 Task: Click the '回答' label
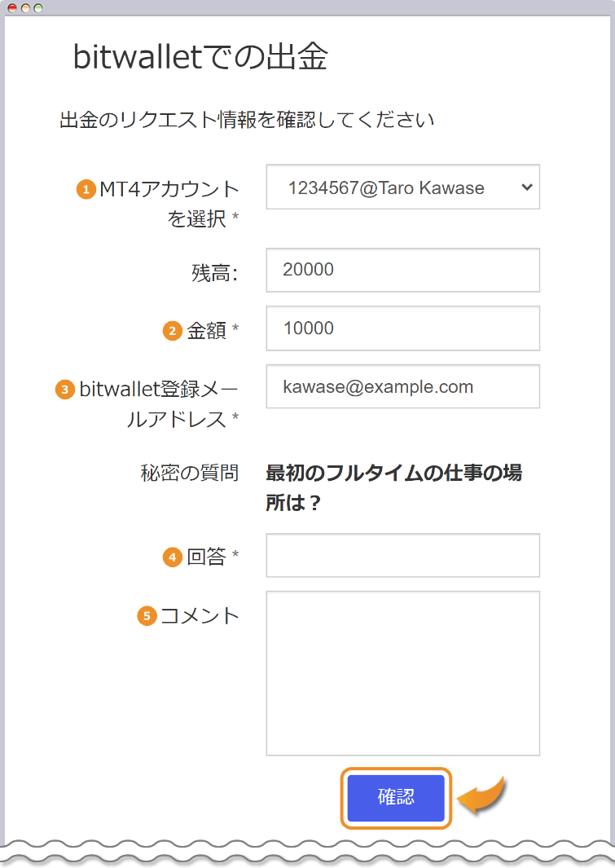point(206,557)
